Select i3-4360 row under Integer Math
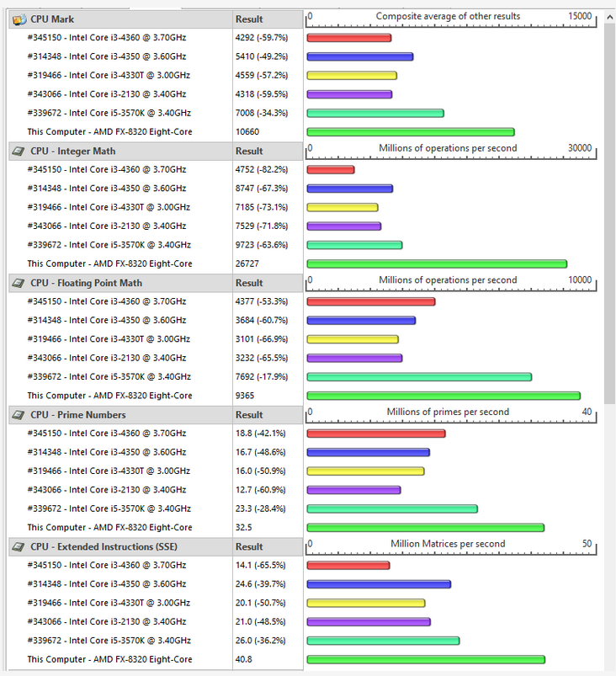The height and width of the screenshot is (676, 616). click(156, 170)
